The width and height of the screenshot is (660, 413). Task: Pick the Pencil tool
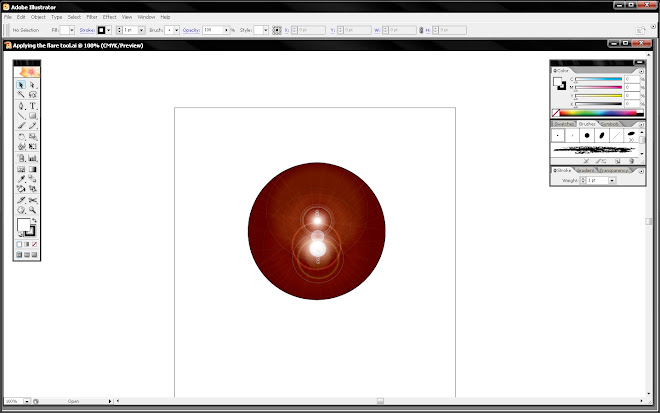click(x=32, y=125)
